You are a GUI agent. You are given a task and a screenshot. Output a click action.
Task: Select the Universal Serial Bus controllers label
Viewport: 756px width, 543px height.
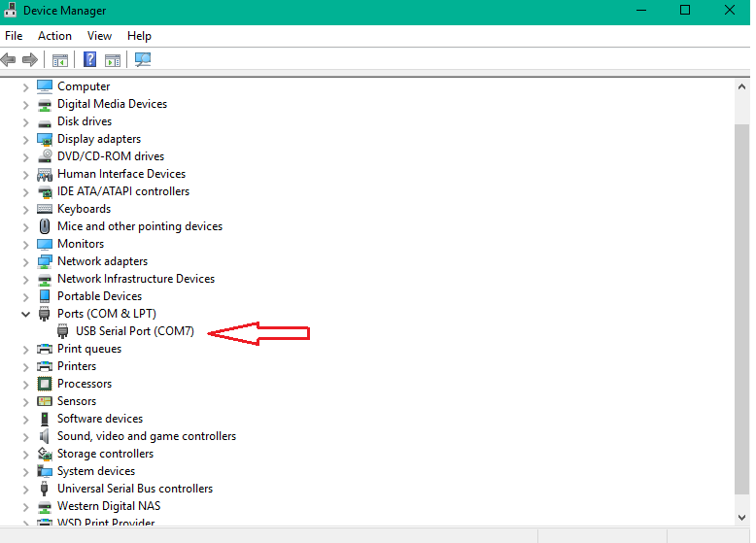coord(135,489)
